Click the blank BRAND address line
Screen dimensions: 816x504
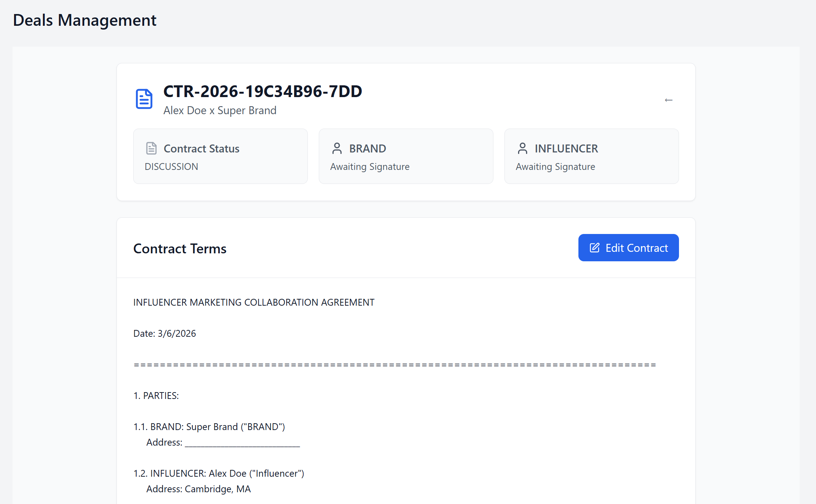(x=223, y=442)
